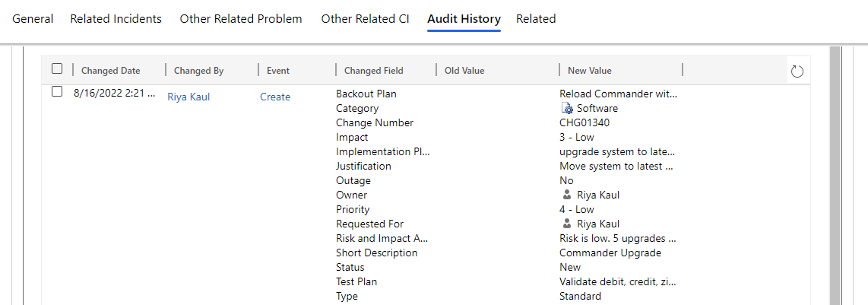Open the Riya Kaul Changed By link
The height and width of the screenshot is (305, 868).
[x=188, y=97]
